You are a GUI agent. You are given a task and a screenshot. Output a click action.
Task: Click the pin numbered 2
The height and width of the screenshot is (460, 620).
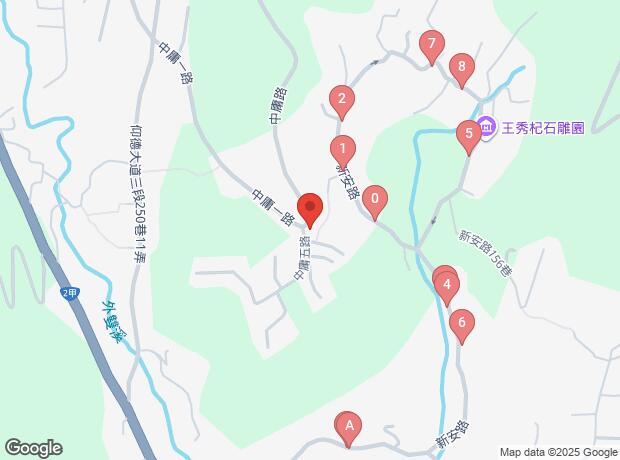342,102
